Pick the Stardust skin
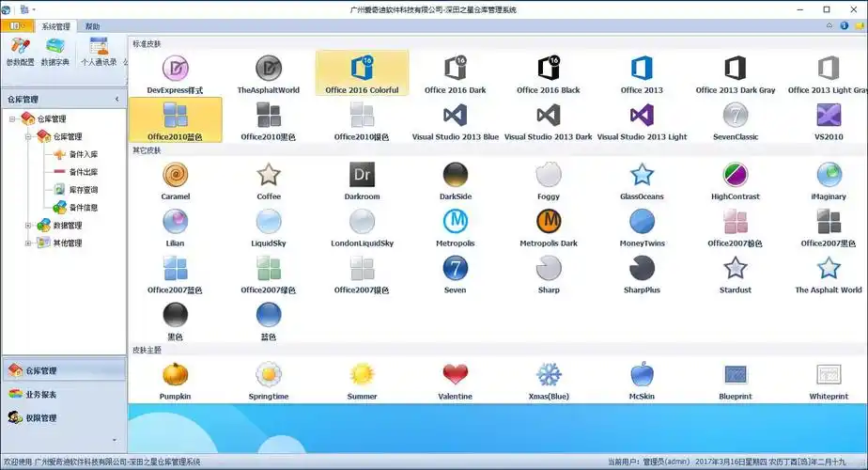The image size is (868, 470). (x=736, y=274)
